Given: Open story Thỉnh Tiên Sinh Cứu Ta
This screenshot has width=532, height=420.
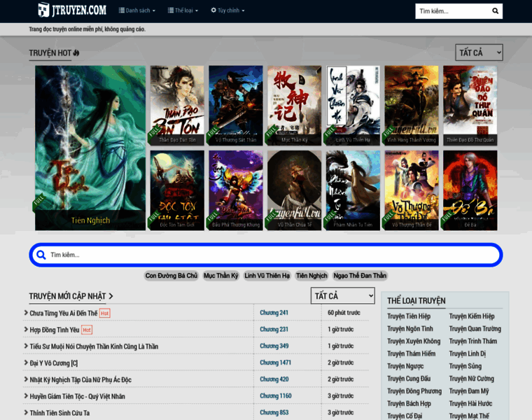Looking at the screenshot, I should (59, 413).
